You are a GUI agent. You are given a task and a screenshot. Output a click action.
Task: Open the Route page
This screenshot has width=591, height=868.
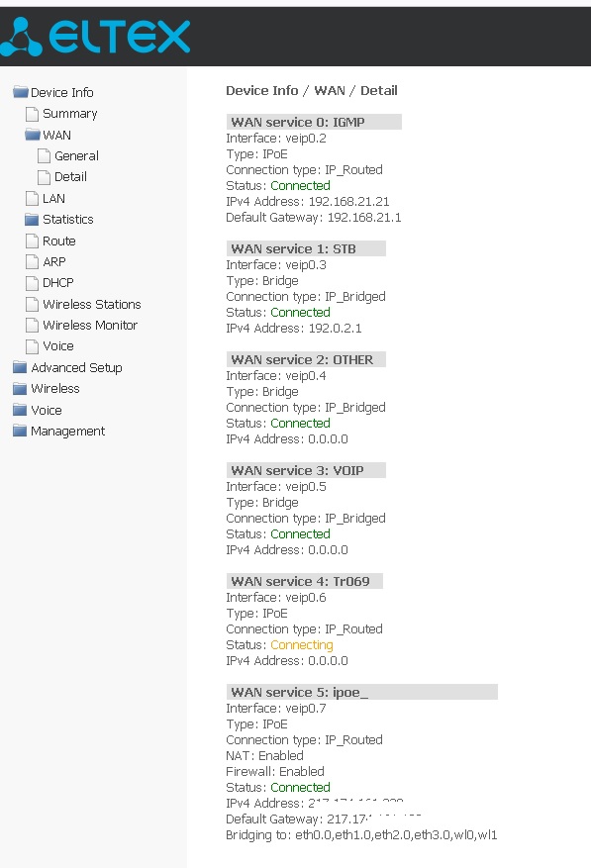(58, 241)
